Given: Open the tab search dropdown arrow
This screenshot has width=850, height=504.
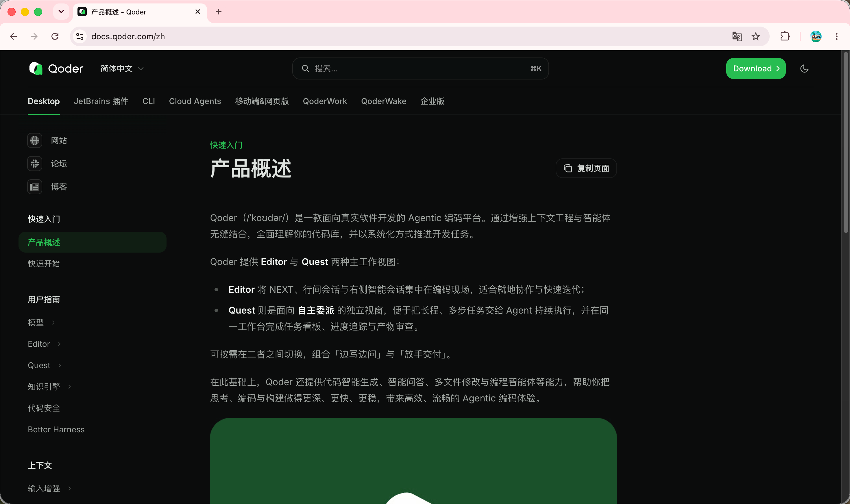Looking at the screenshot, I should pyautogui.click(x=61, y=12).
